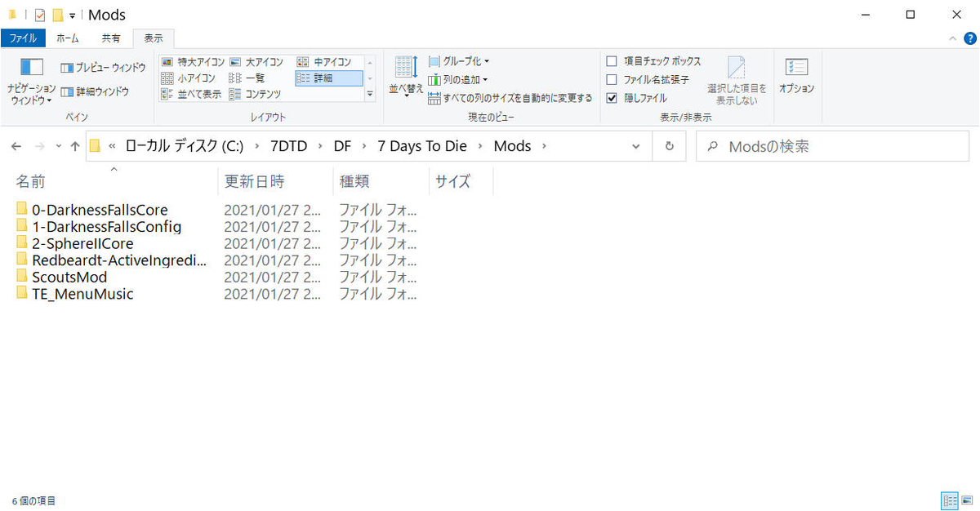Click the Forward navigation arrow

38,146
